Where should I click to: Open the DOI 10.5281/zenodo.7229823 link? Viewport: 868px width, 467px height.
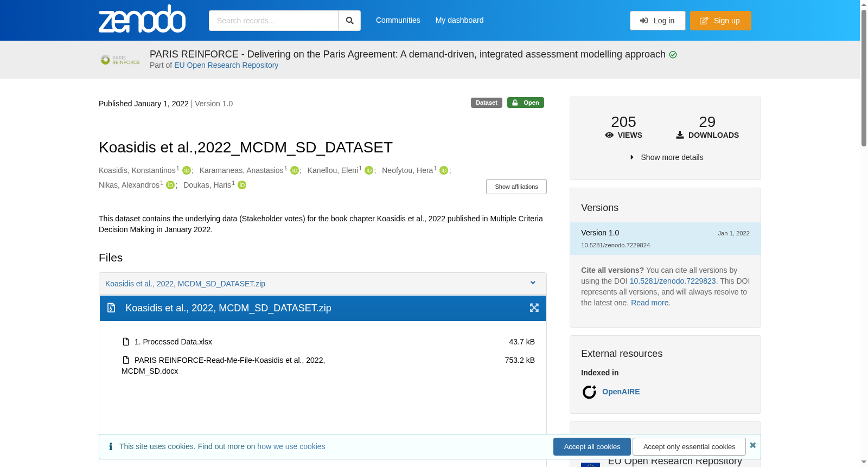pos(673,281)
